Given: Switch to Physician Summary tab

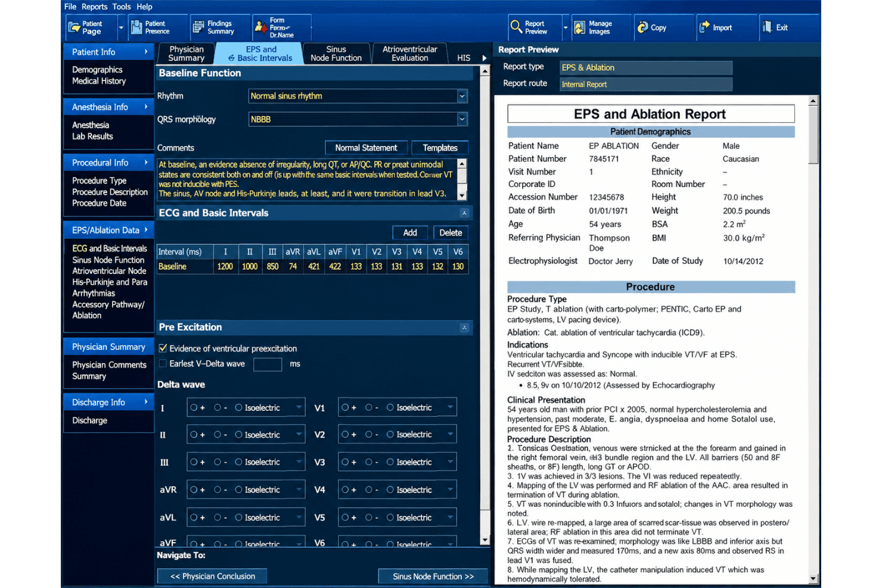Looking at the screenshot, I should pyautogui.click(x=187, y=54).
